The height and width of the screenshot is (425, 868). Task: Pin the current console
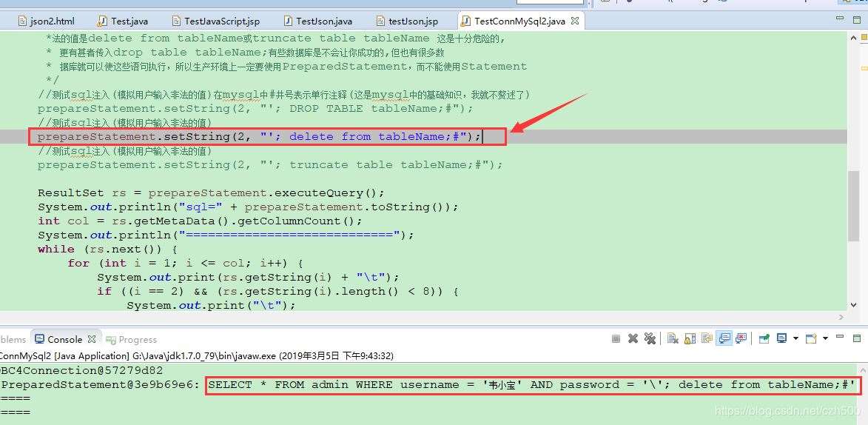pyautogui.click(x=764, y=338)
